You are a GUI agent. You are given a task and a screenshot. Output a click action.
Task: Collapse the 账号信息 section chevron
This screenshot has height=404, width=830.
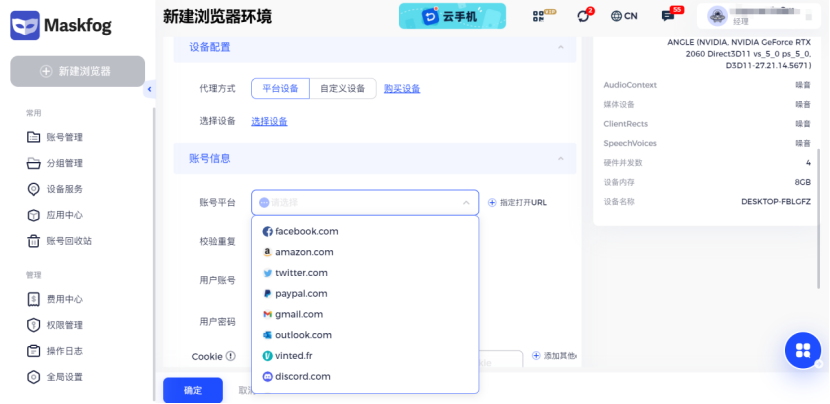(561, 158)
